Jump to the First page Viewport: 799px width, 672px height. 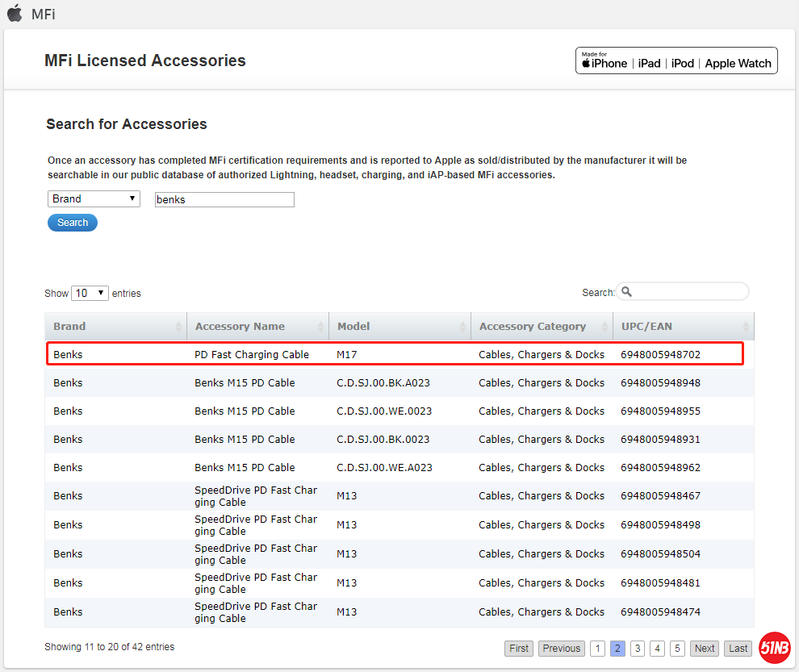(519, 649)
